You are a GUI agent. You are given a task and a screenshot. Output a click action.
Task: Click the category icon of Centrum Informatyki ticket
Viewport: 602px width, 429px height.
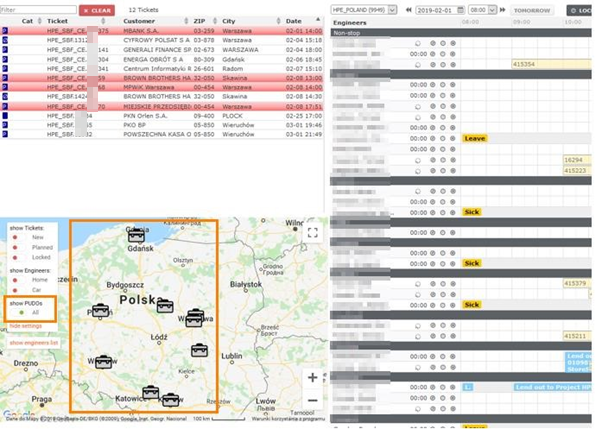click(x=5, y=69)
